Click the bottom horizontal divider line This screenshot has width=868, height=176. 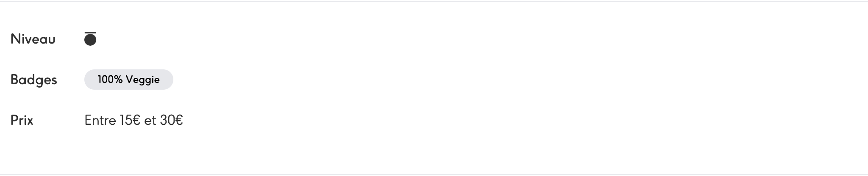[434, 174]
